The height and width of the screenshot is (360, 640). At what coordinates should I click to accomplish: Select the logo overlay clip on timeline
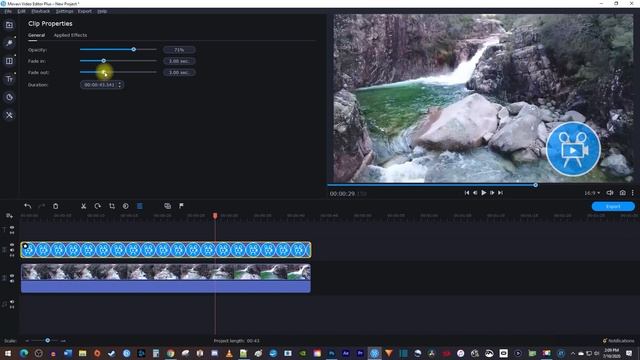coord(166,250)
